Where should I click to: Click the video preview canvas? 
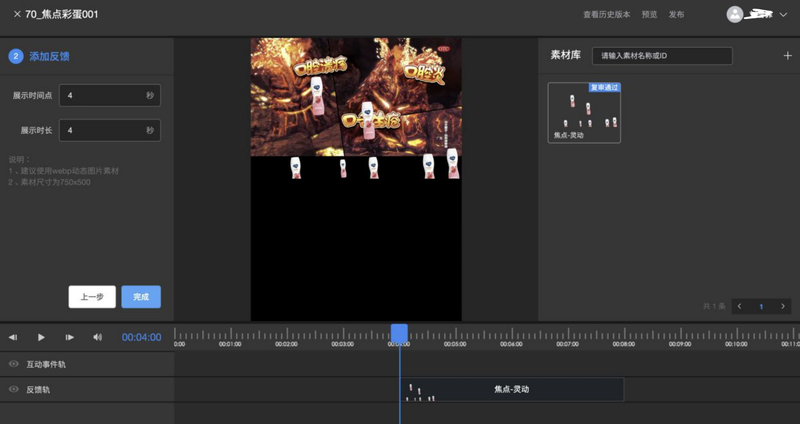[x=356, y=179]
